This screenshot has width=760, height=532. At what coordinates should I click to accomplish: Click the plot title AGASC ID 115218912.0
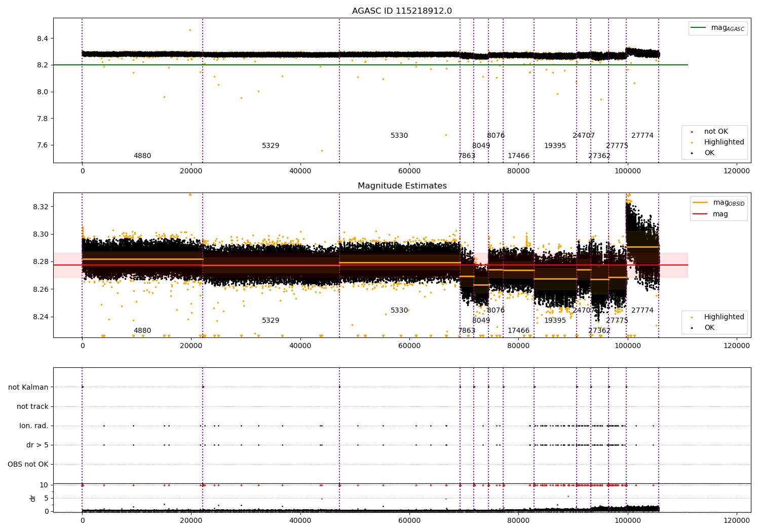coord(402,11)
